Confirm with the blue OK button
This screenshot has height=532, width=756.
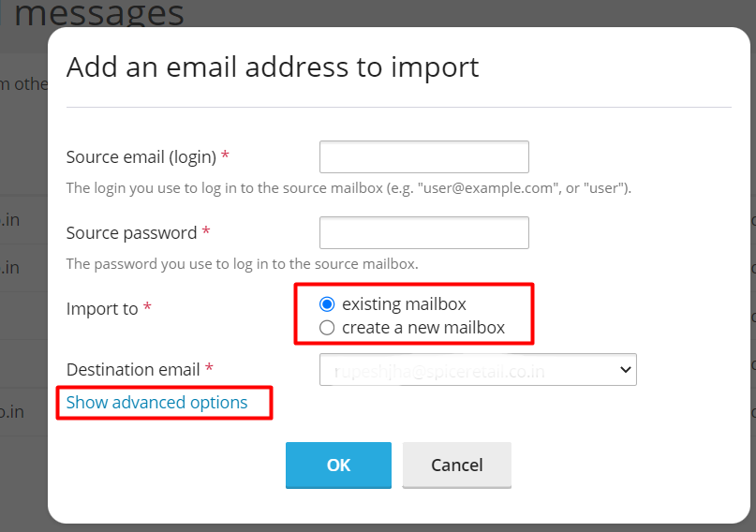click(338, 465)
